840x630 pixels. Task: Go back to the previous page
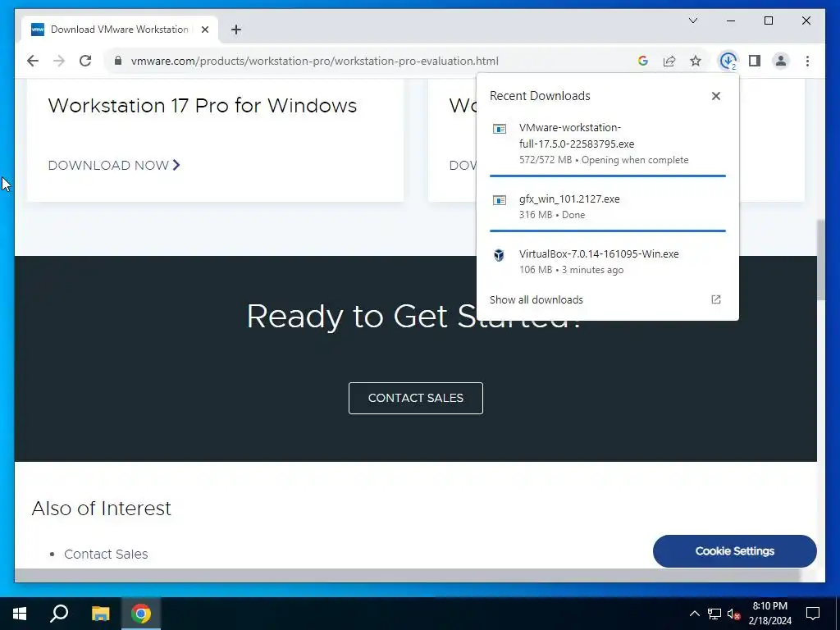click(x=33, y=61)
